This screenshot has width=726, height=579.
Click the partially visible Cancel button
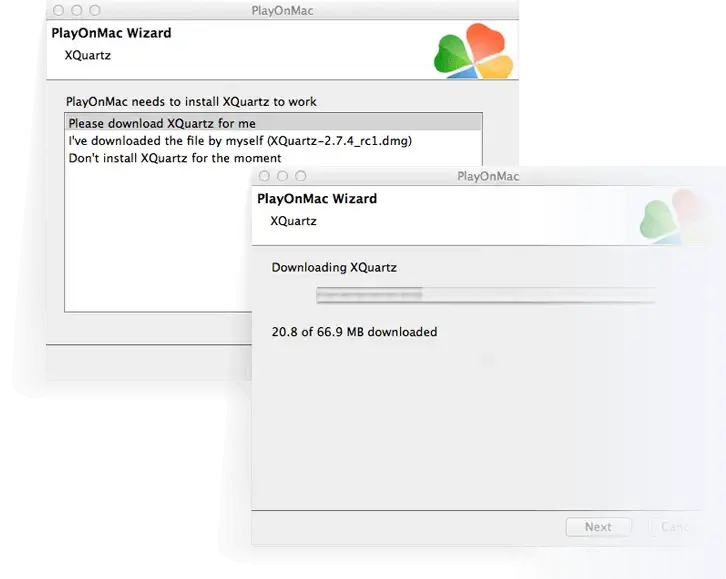[675, 527]
